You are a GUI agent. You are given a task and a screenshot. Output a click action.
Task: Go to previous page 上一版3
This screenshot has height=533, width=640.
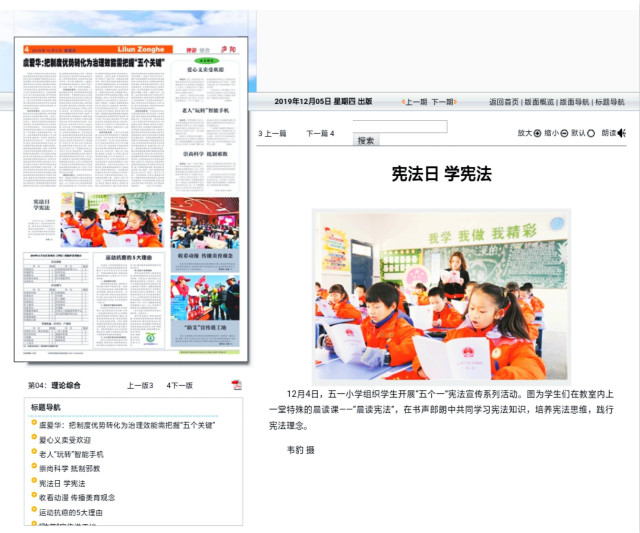140,385
